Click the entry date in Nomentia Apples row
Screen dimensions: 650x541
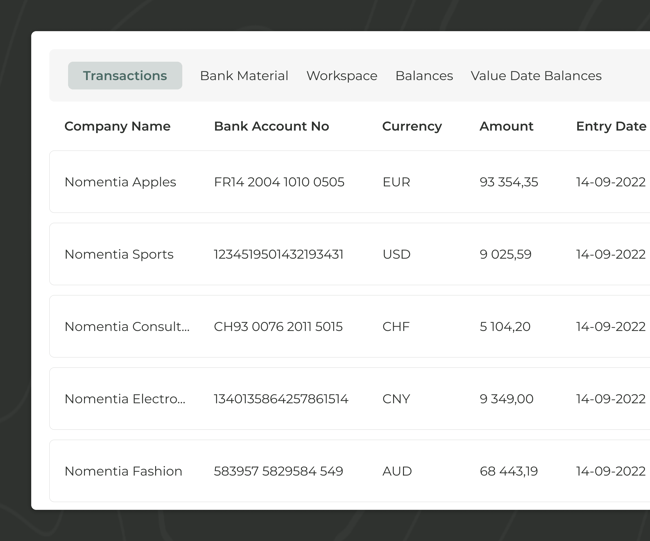coord(611,182)
